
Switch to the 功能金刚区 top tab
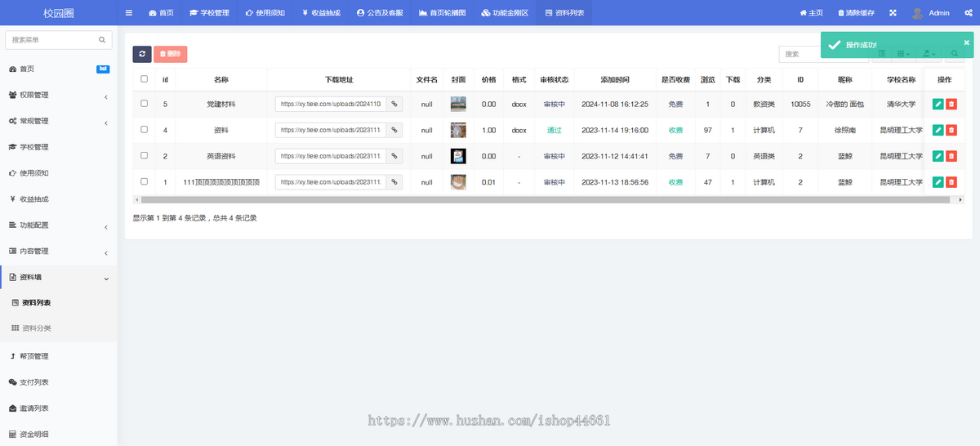[505, 13]
